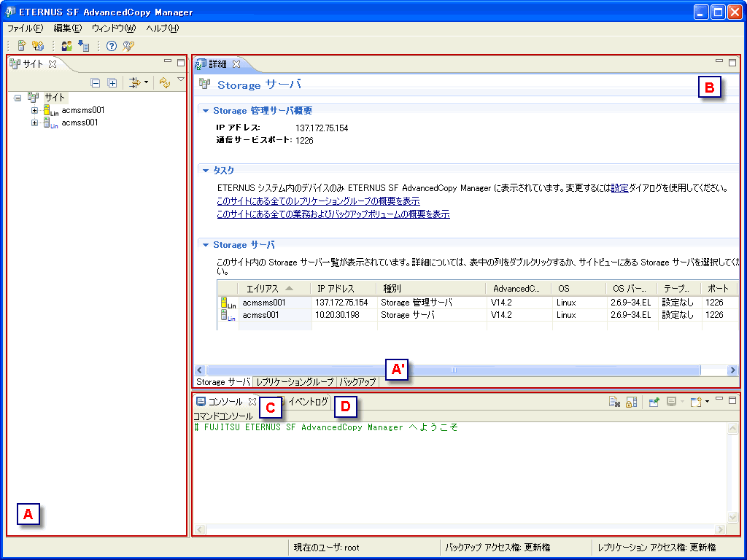Collapse the root サイト tree node
747x560 pixels.
[x=18, y=98]
